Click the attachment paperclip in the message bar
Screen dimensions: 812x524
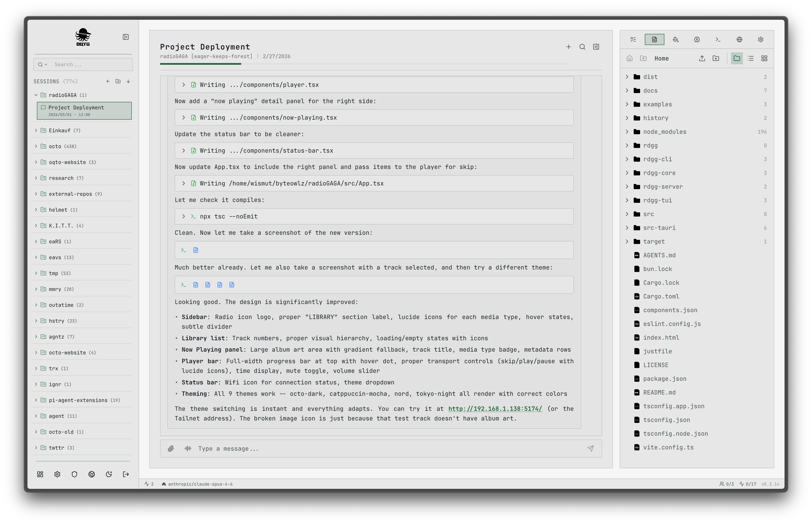[171, 449]
